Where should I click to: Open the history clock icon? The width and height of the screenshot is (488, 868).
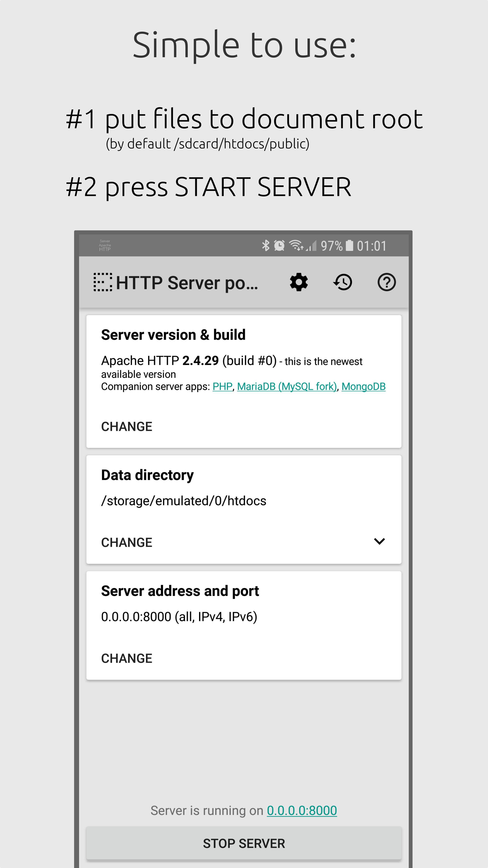click(343, 282)
